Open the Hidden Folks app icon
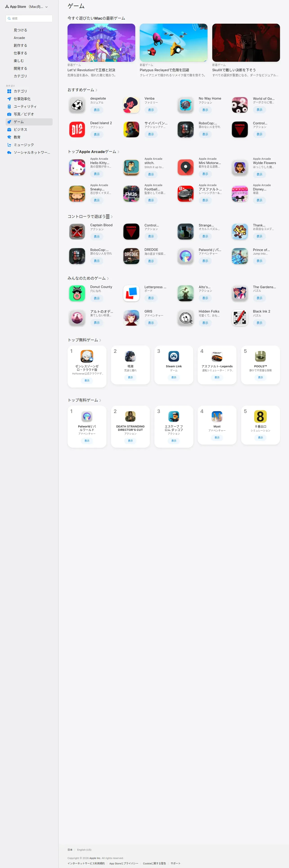The image size is (289, 868). tap(185, 318)
